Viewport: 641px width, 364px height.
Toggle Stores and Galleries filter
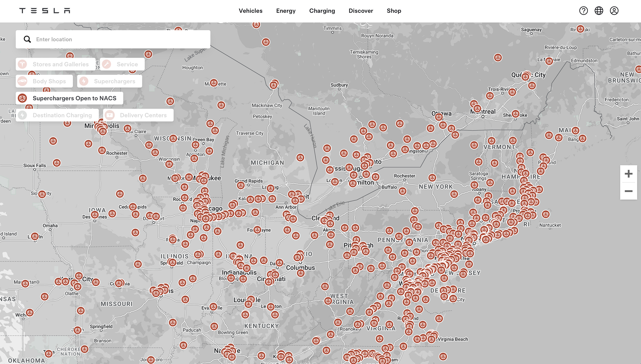point(56,64)
